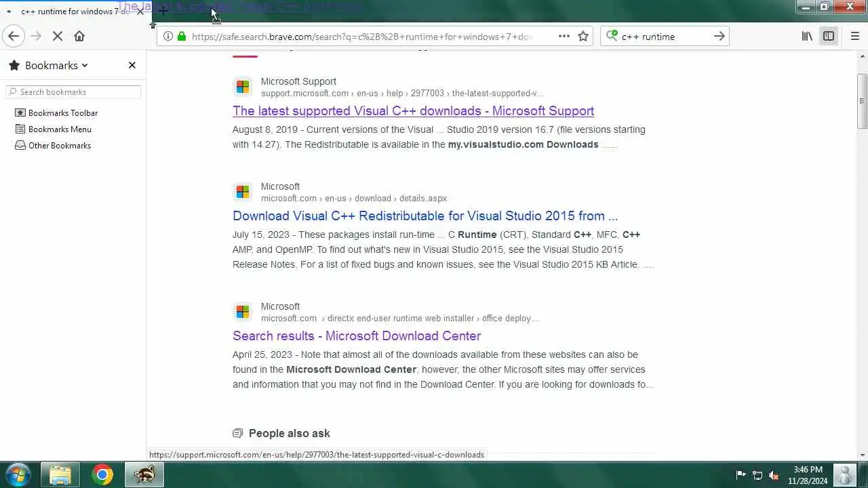Open the Library icon in toolbar

pyautogui.click(x=807, y=37)
